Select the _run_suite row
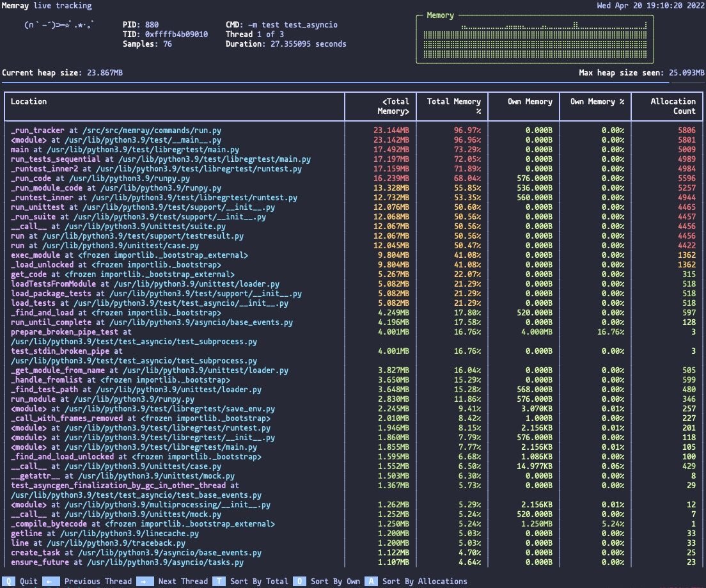 (x=353, y=217)
